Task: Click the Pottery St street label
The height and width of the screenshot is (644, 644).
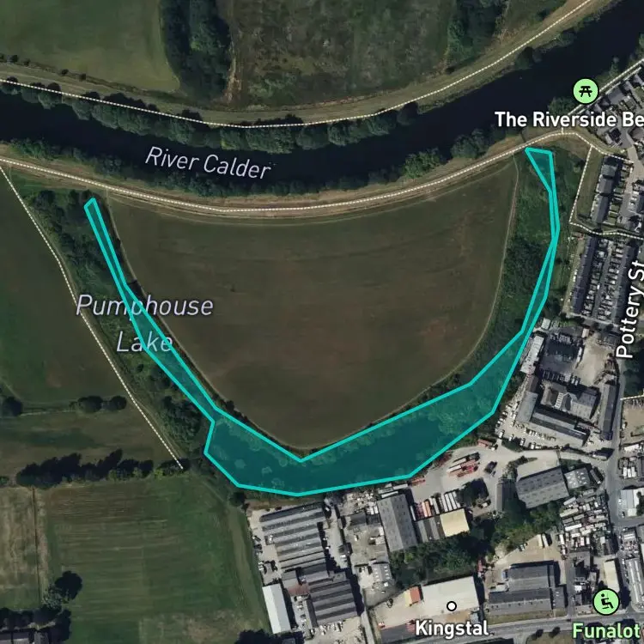Action: pos(629,308)
